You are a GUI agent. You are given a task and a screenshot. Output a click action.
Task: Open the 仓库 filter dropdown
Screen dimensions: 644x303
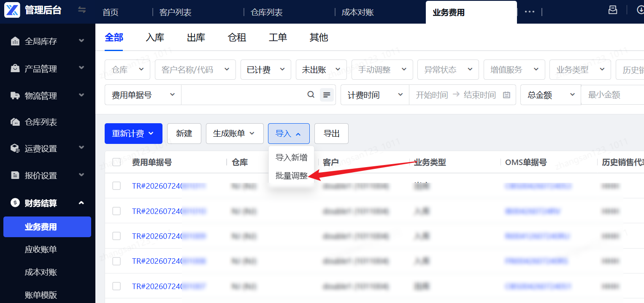click(x=127, y=70)
